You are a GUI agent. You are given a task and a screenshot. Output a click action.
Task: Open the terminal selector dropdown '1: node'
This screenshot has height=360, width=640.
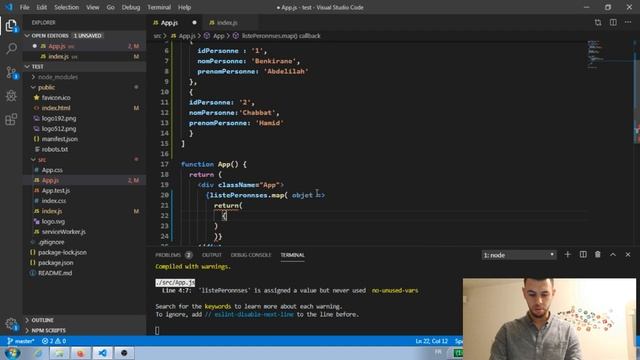pos(518,255)
